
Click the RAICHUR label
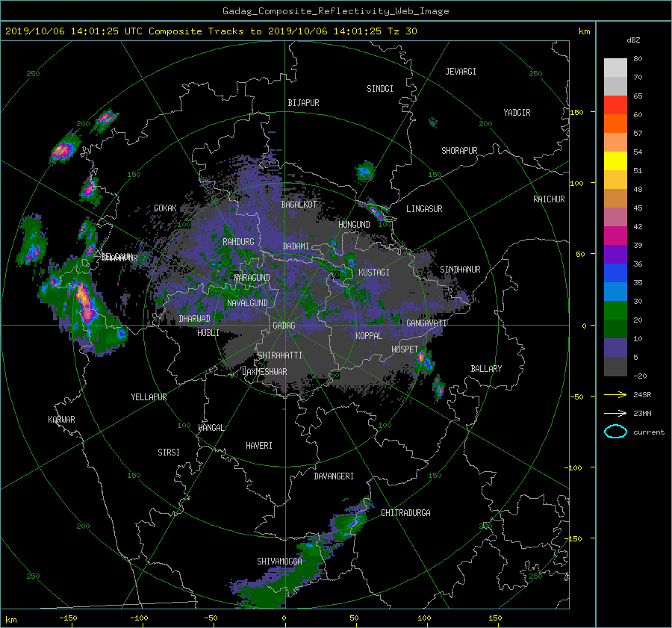(x=549, y=199)
